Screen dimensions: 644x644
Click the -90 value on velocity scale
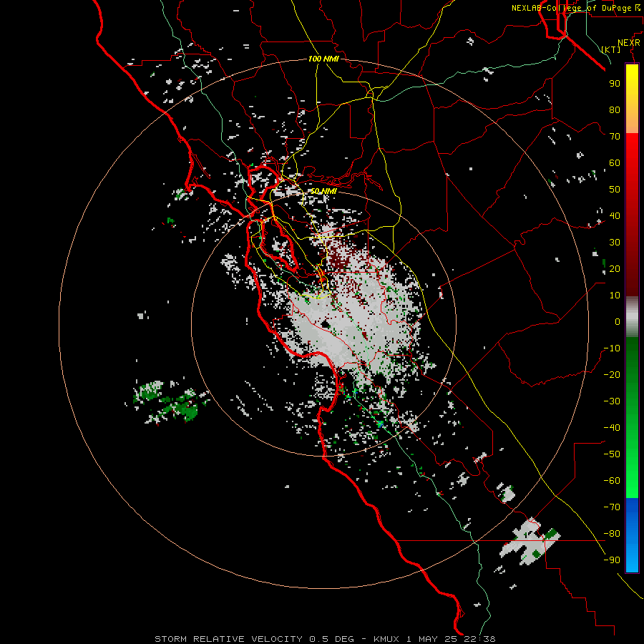612,560
